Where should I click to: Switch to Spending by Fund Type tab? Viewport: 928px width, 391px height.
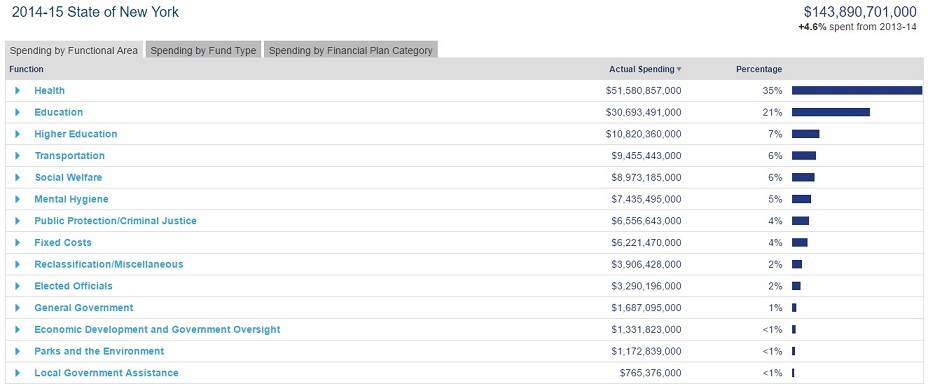203,50
